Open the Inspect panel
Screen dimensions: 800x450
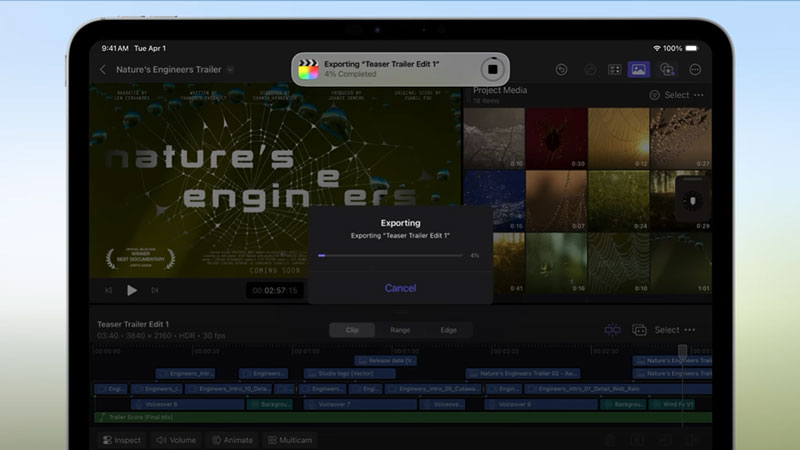pyautogui.click(x=122, y=440)
